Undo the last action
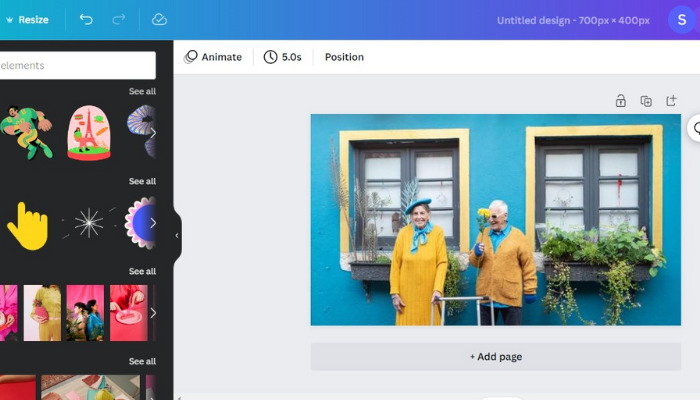The width and height of the screenshot is (700, 400). click(x=86, y=19)
